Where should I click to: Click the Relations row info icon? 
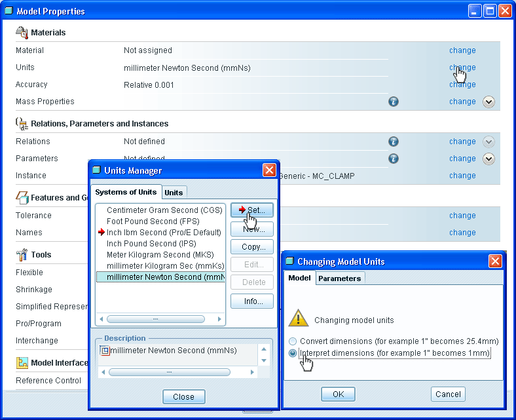pyautogui.click(x=394, y=142)
